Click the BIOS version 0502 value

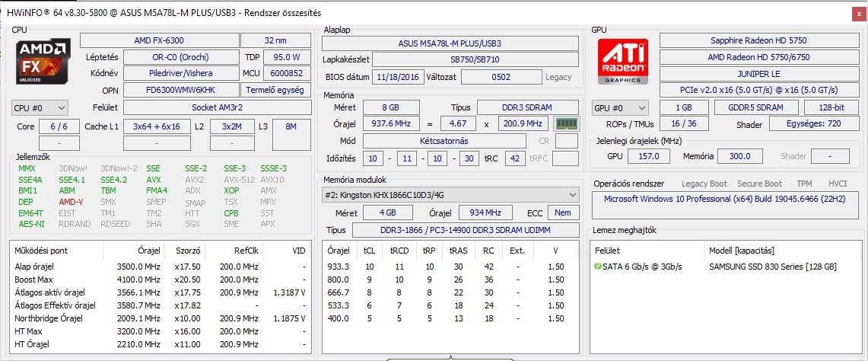(x=501, y=77)
